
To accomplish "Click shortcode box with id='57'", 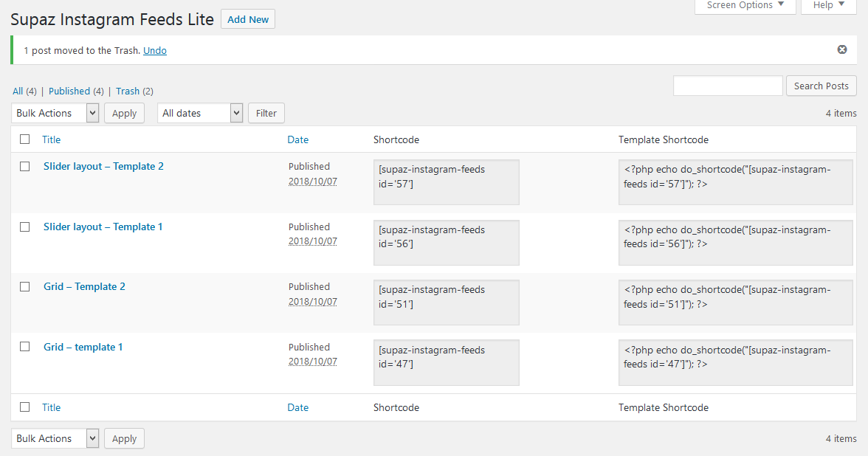I will pyautogui.click(x=446, y=182).
